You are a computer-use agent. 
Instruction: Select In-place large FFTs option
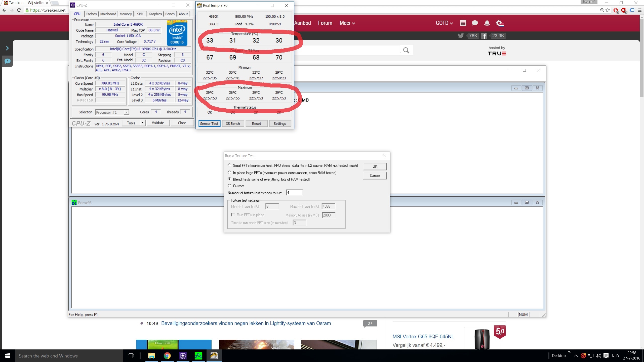(229, 172)
